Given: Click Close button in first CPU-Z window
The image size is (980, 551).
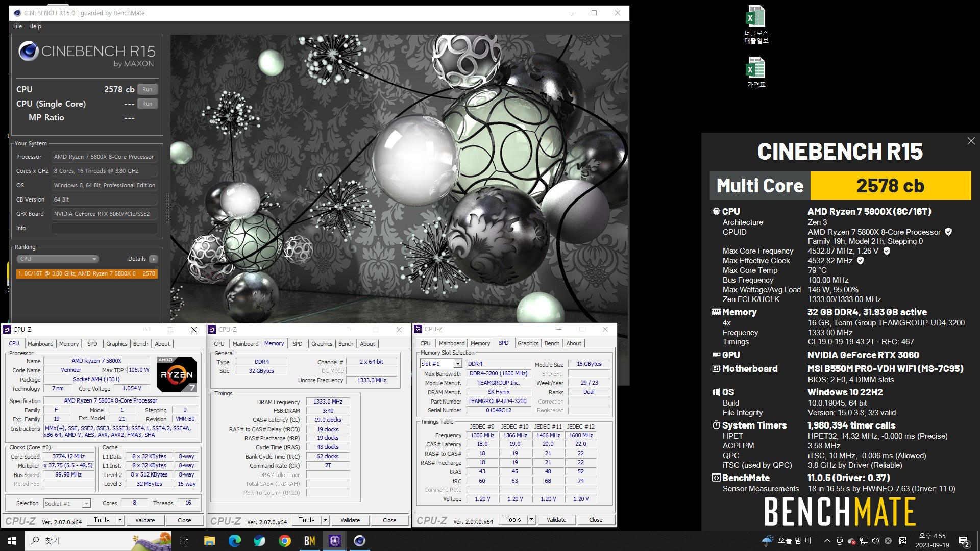Looking at the screenshot, I should (x=184, y=520).
